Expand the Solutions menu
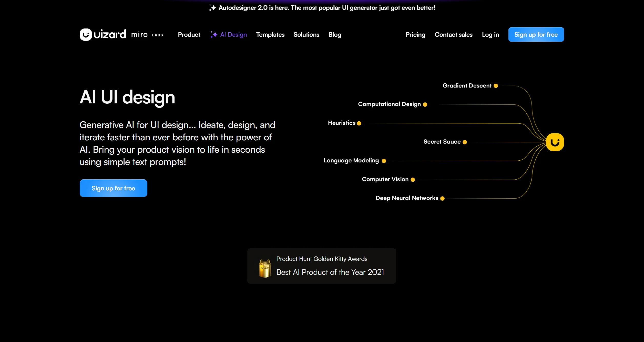The image size is (644, 342). pos(306,35)
